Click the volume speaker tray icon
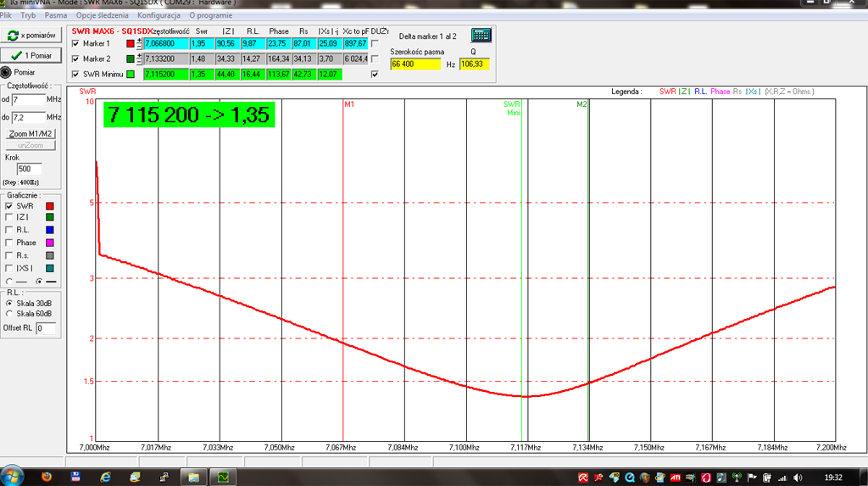 (x=798, y=478)
